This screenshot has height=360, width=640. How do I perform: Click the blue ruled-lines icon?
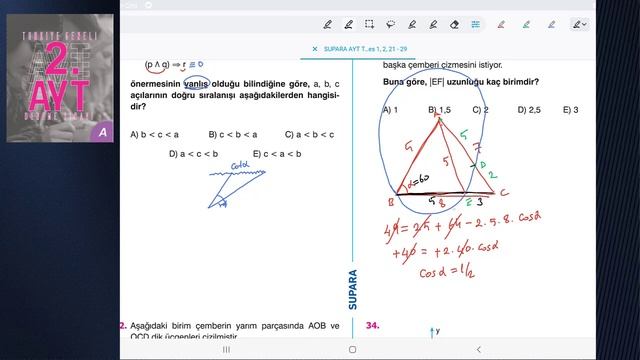tap(476, 24)
